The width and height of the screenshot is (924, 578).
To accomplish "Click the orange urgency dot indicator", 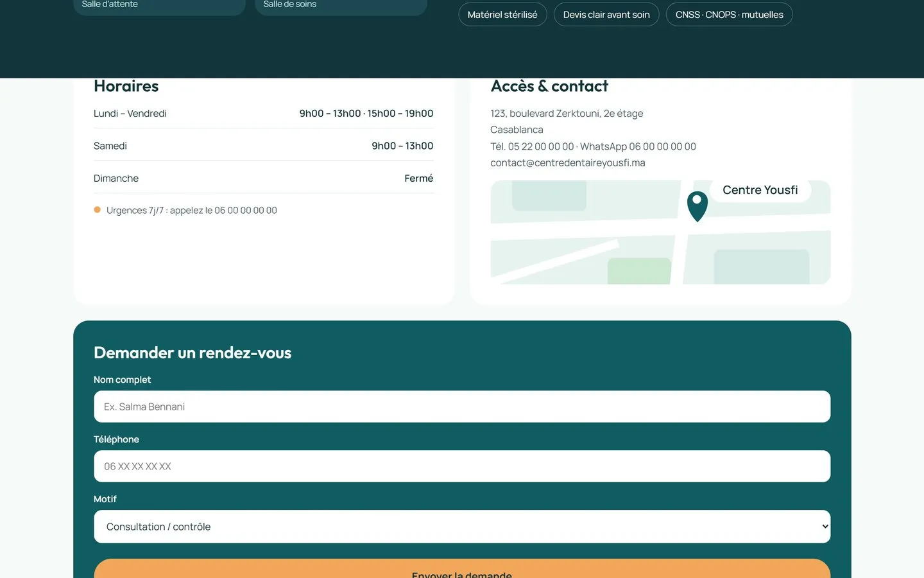I will pos(97,209).
